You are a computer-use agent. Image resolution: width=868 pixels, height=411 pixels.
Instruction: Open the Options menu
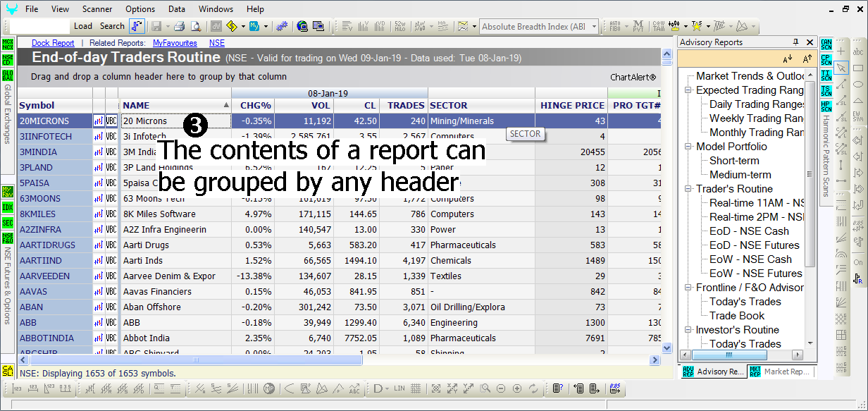(x=140, y=9)
